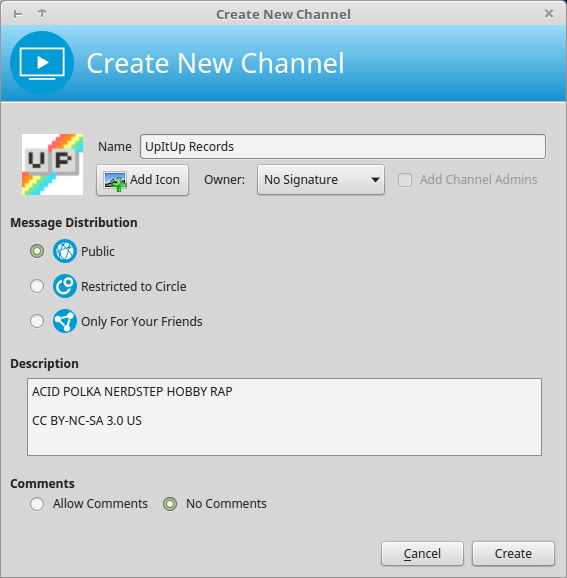Image resolution: width=567 pixels, height=578 pixels.
Task: Click inside the Description text box
Action: [284, 417]
